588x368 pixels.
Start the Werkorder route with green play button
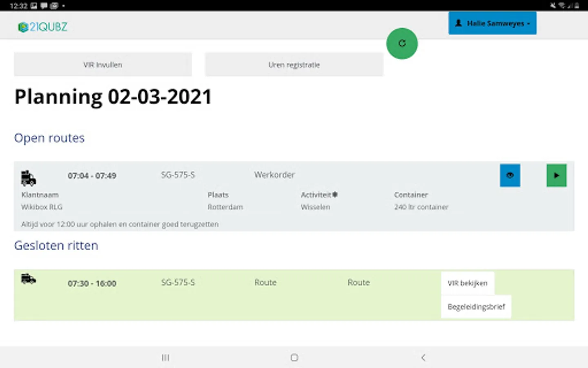557,175
